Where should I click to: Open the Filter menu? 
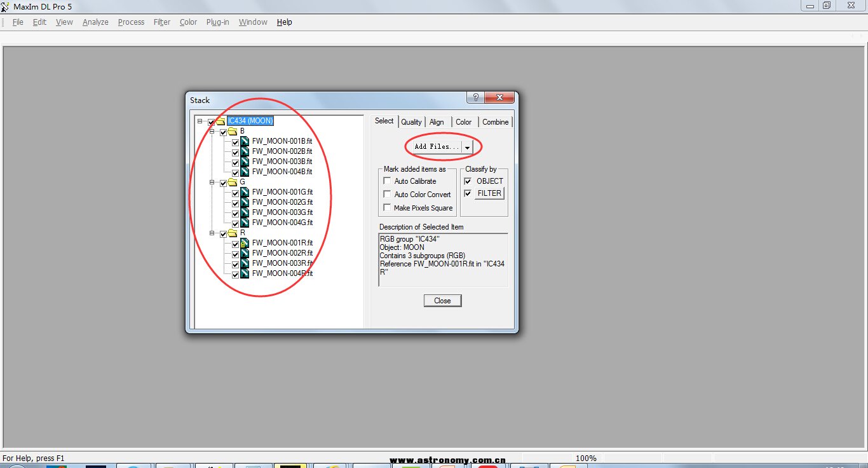[x=162, y=22]
